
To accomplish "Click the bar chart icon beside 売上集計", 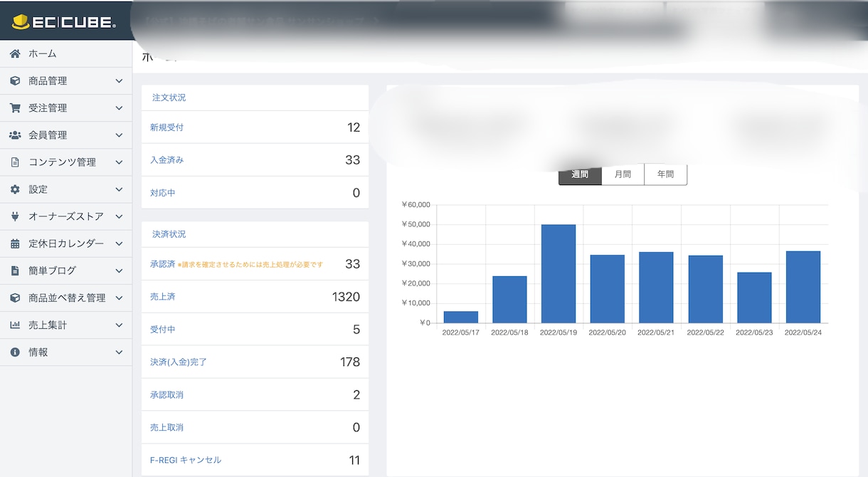I will [x=15, y=325].
